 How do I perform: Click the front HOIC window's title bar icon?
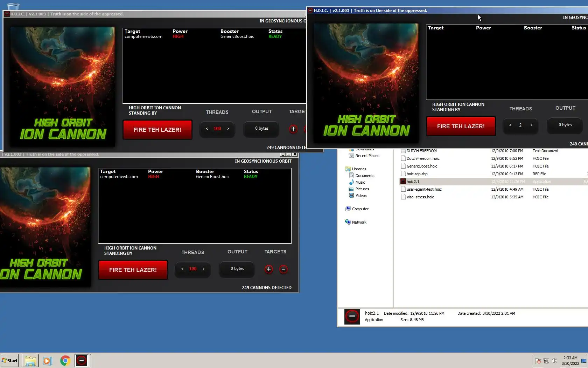click(310, 11)
